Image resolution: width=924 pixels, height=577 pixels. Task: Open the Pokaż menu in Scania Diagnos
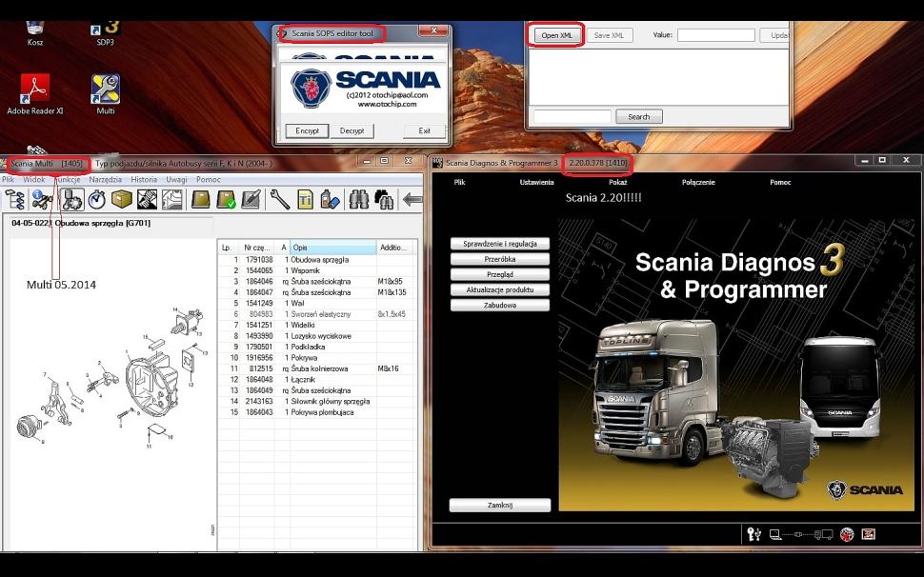(x=617, y=183)
